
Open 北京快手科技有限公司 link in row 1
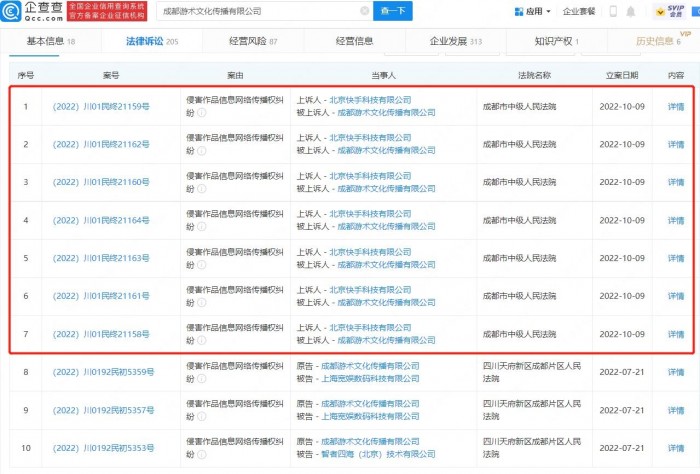(370, 100)
